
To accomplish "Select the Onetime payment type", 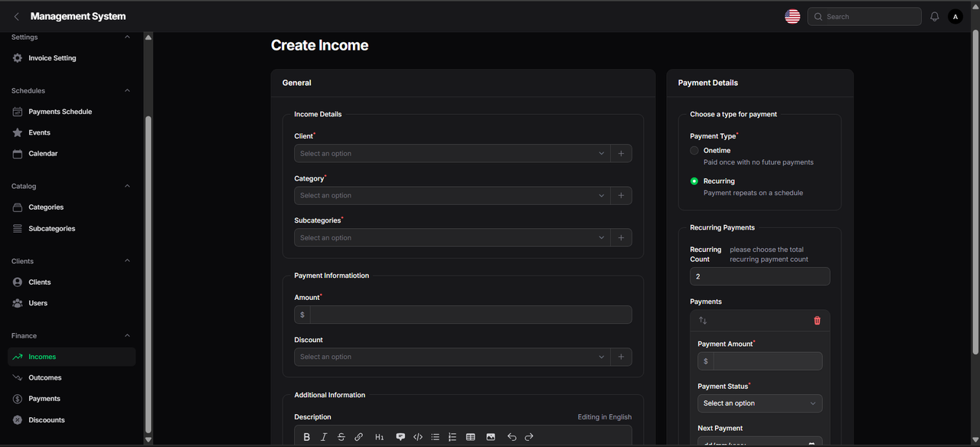I will [694, 151].
